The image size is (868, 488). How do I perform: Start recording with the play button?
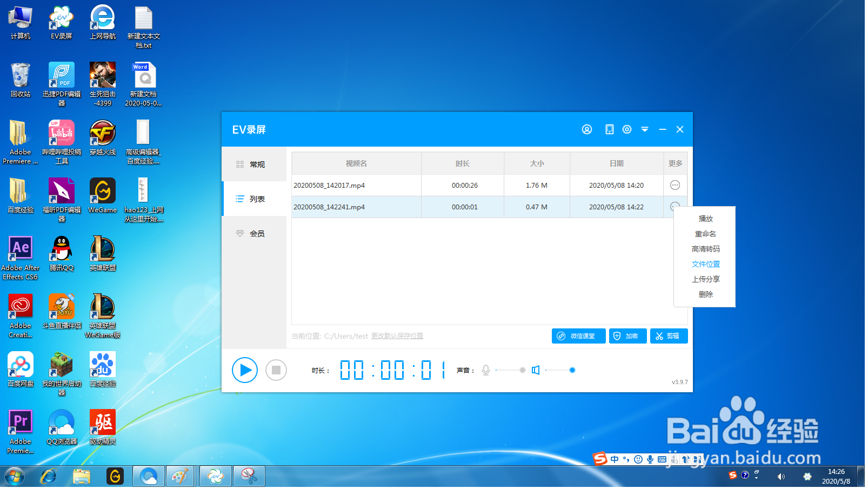[x=246, y=371]
